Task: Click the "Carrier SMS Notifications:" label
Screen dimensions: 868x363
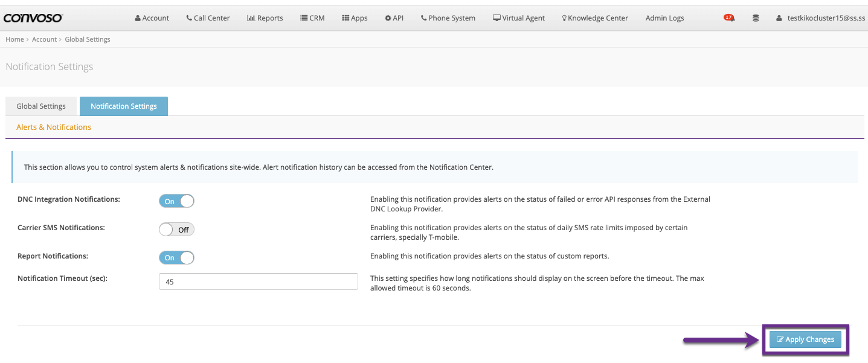Action: point(61,227)
